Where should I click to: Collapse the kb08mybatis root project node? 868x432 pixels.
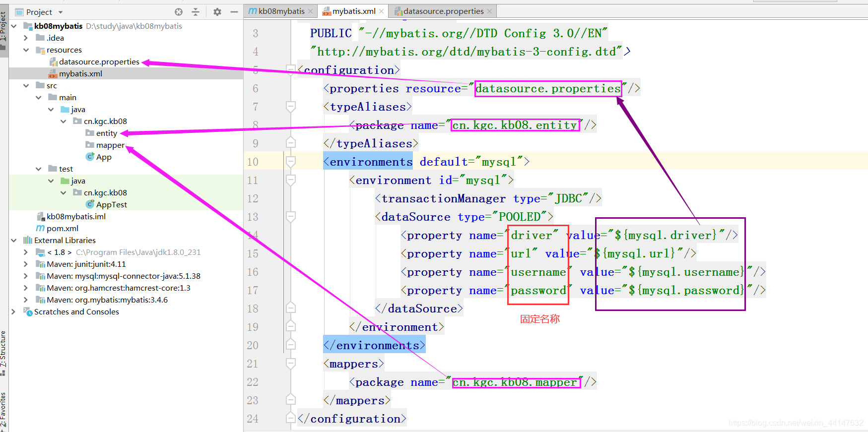14,26
